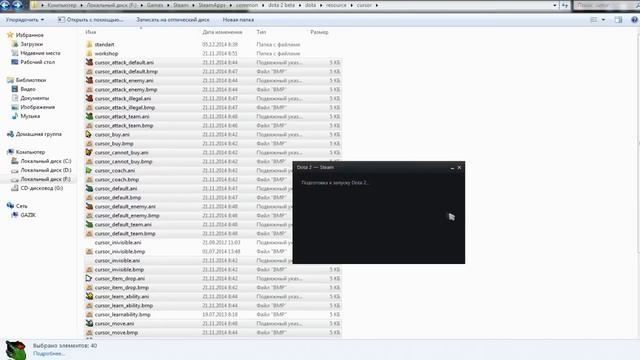Select common in the address breadcrumb
This screenshot has height=360, width=640.
tap(247, 5)
